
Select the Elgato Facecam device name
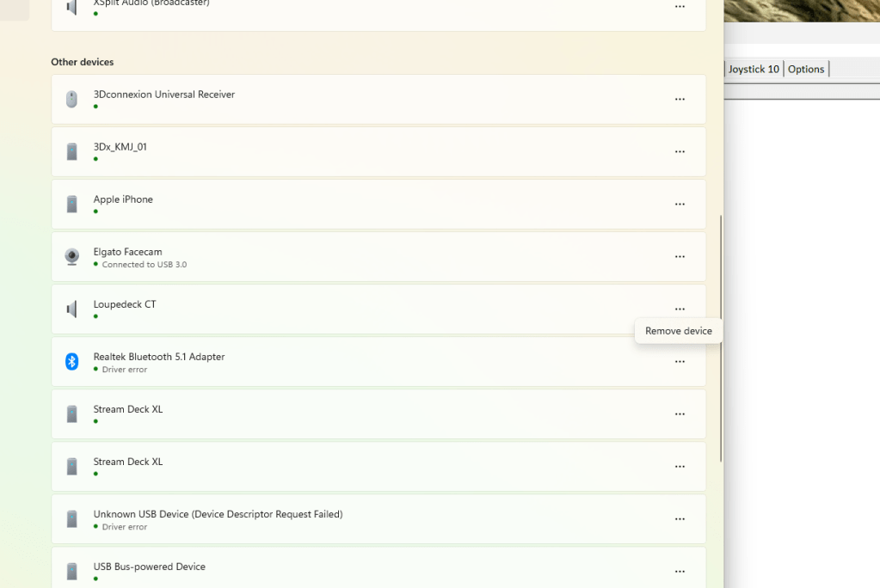click(127, 252)
